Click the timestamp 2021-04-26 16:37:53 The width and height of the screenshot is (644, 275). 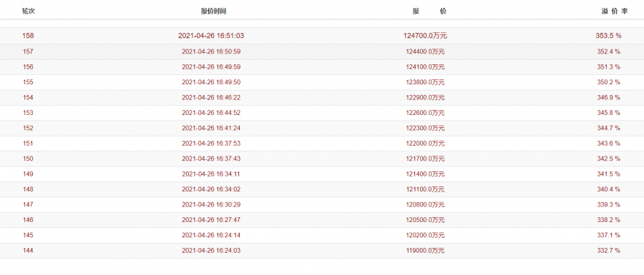[211, 144]
